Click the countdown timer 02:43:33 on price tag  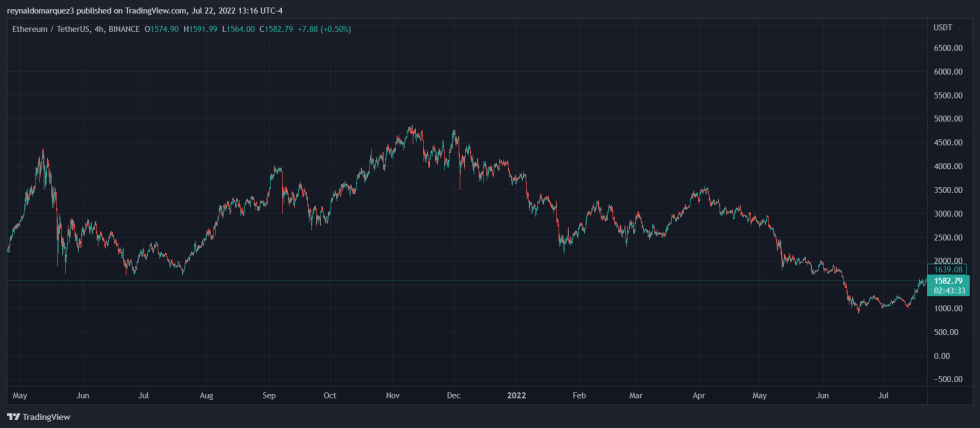point(946,290)
